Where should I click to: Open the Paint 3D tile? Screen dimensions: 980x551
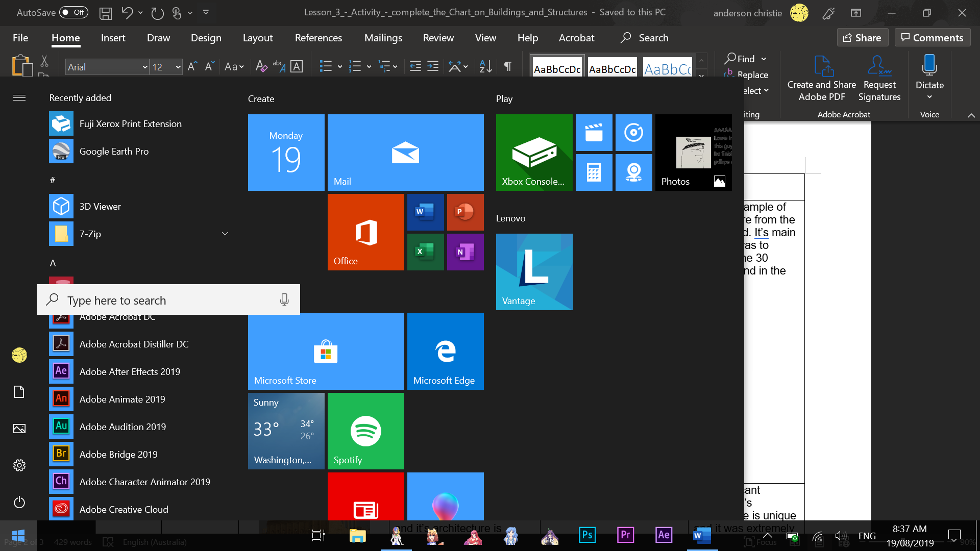[445, 496]
